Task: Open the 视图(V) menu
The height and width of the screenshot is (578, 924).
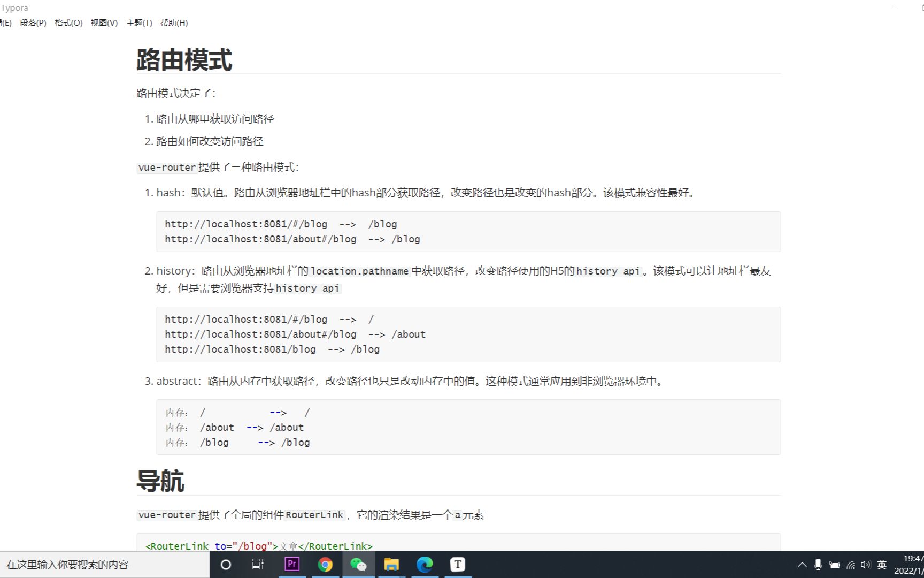Action: 103,23
